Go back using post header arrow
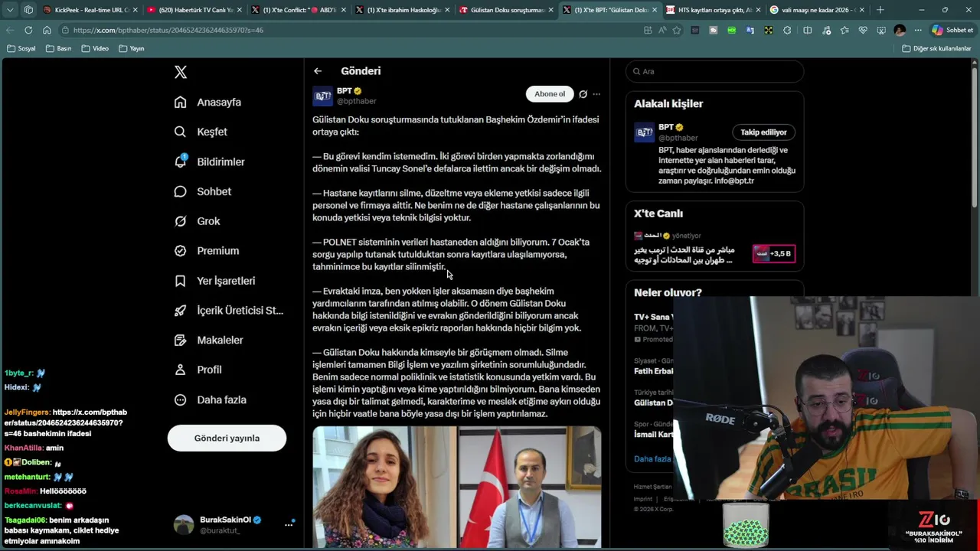The width and height of the screenshot is (980, 551). click(x=318, y=71)
